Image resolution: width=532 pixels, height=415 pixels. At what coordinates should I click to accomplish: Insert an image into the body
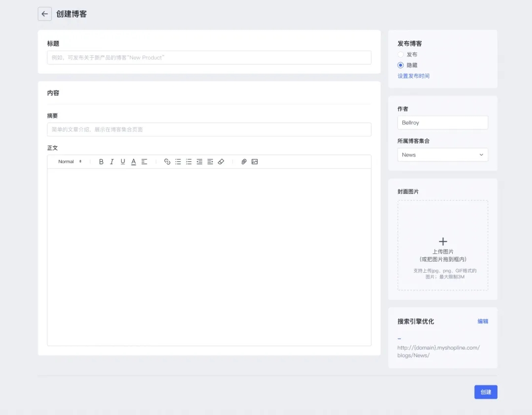pyautogui.click(x=255, y=162)
